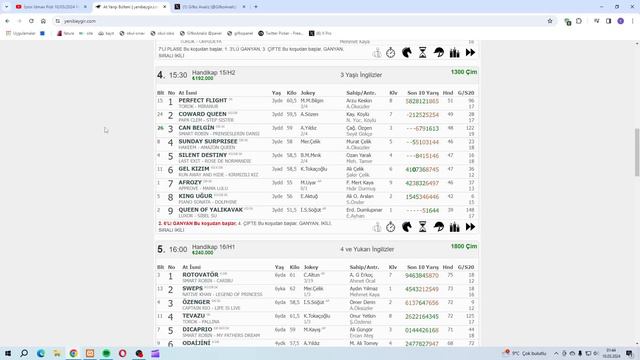Open the extensions puzzle icon
The image size is (640, 360).
point(579,21)
